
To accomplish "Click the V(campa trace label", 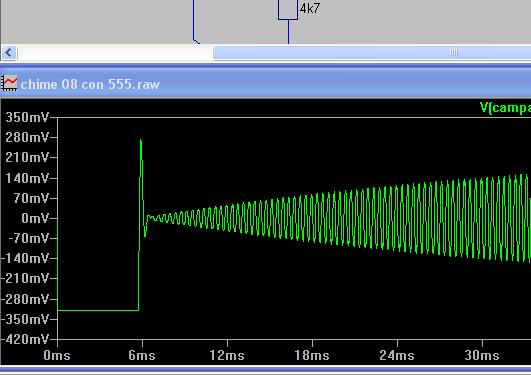I will (x=505, y=108).
